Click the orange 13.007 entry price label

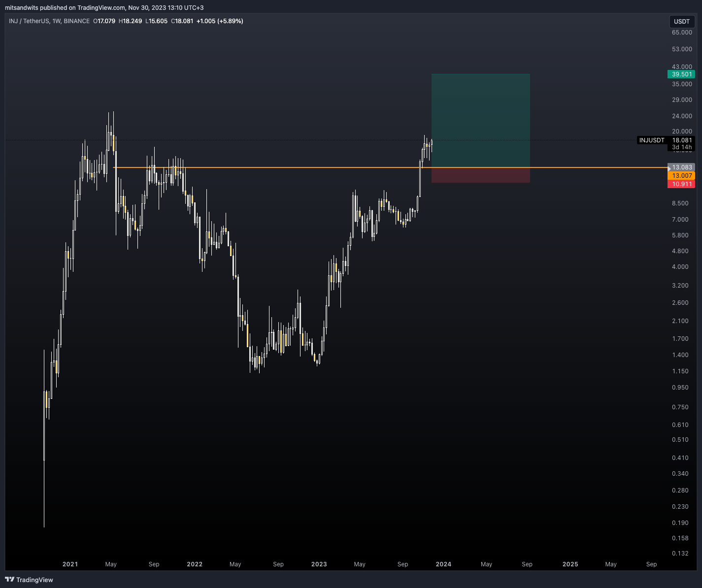(x=681, y=176)
